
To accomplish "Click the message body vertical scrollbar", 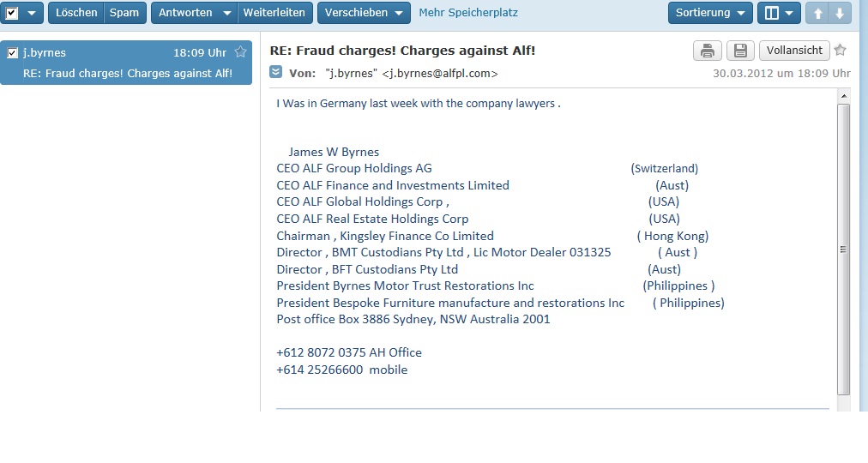I will (843, 249).
